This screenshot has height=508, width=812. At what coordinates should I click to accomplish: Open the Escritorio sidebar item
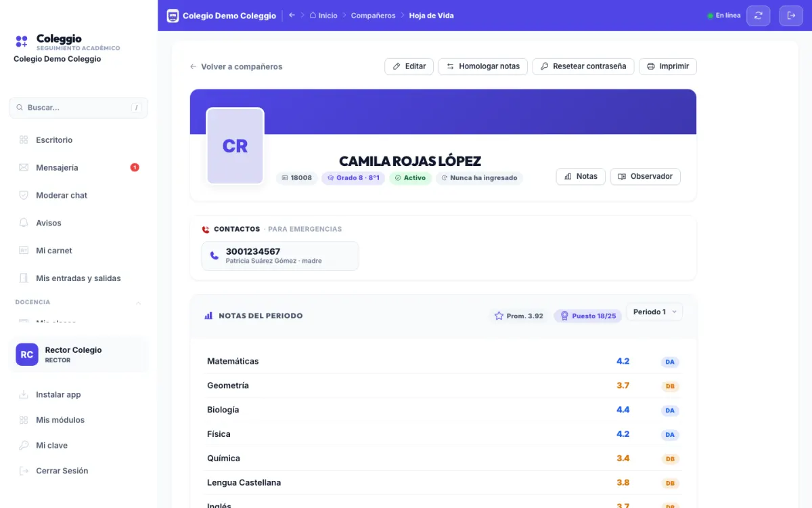pos(78,140)
